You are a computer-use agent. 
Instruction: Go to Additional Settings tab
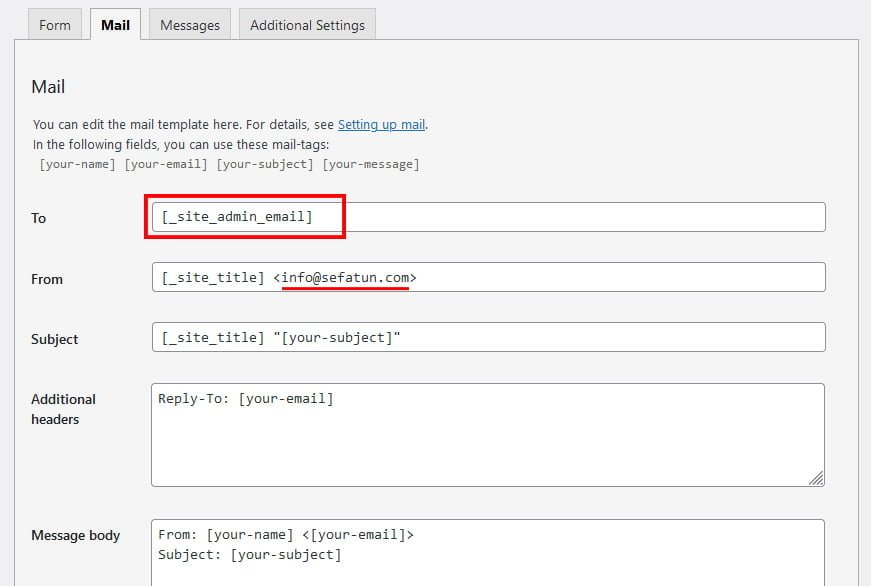tap(307, 24)
